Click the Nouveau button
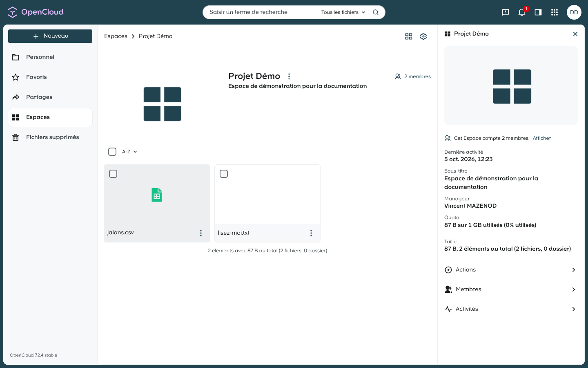Viewport: 588px width, 368px height. [50, 36]
